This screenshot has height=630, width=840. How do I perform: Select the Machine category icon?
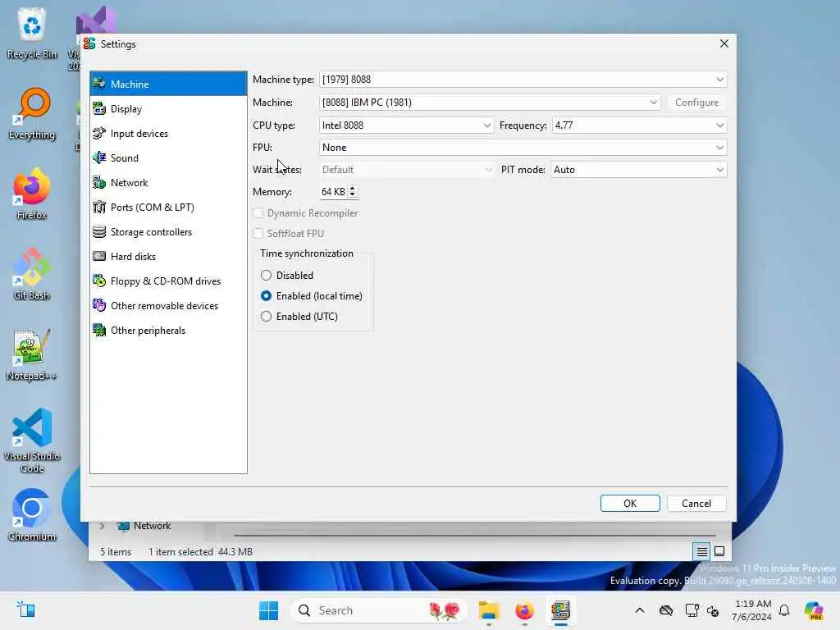(x=99, y=84)
